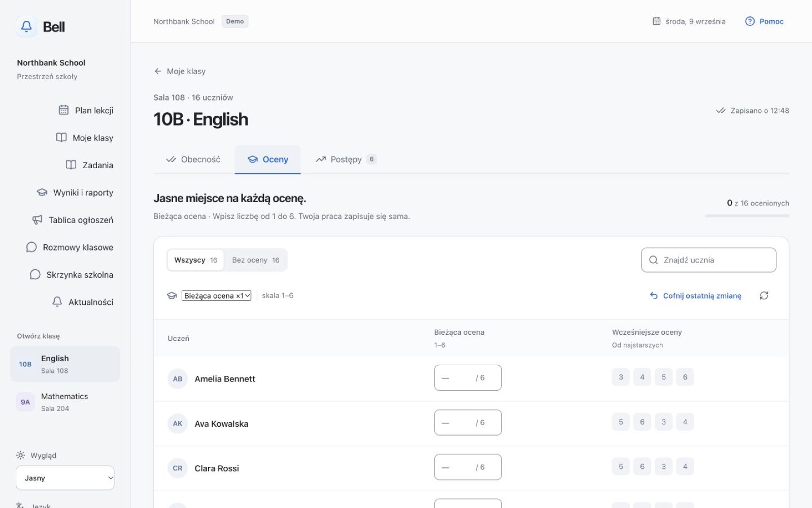Screen dimensions: 812x508
Task: Click the Bell logo icon
Action: [26, 26]
